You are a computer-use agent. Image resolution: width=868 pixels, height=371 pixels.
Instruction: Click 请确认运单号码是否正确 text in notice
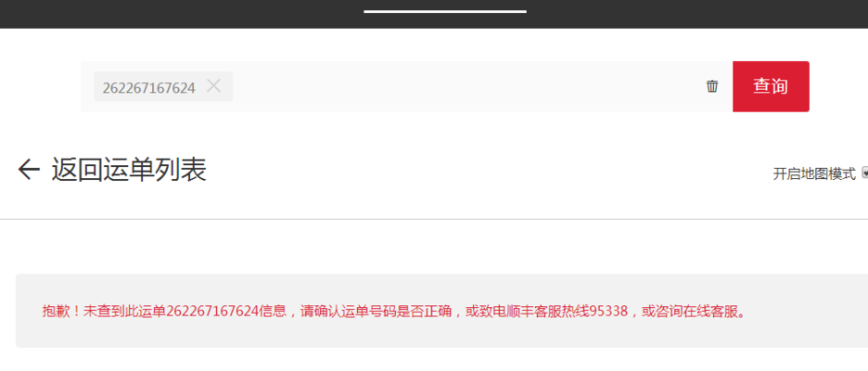[376, 312]
